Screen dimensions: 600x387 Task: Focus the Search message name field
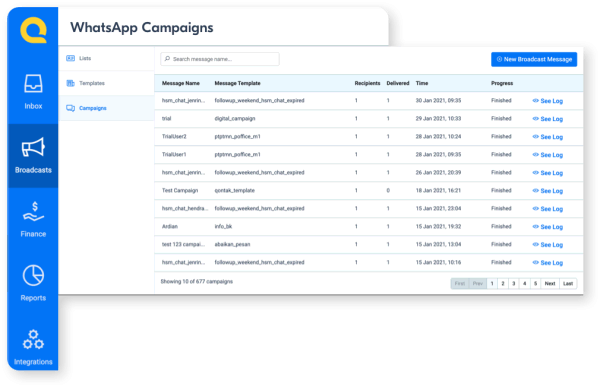(220, 59)
